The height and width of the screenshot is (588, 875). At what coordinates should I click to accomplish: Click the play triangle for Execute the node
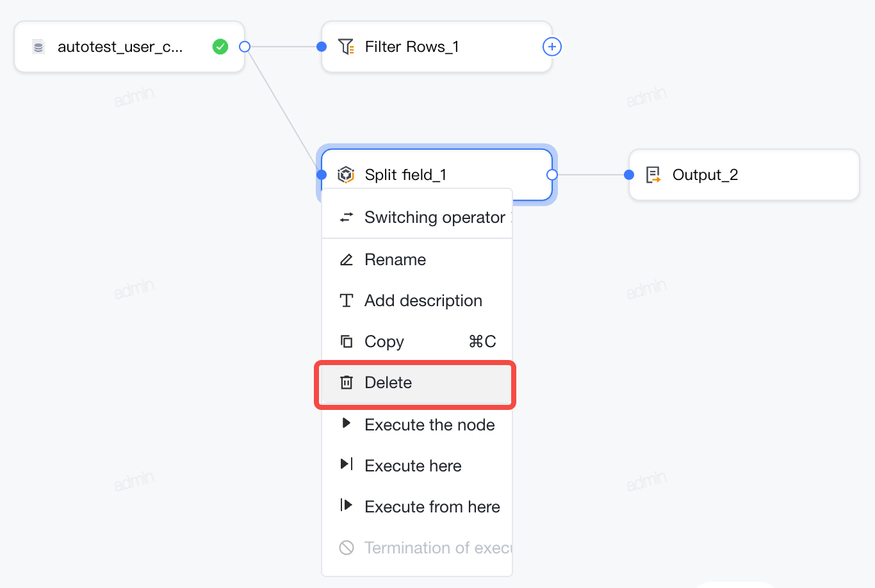pyautogui.click(x=346, y=423)
